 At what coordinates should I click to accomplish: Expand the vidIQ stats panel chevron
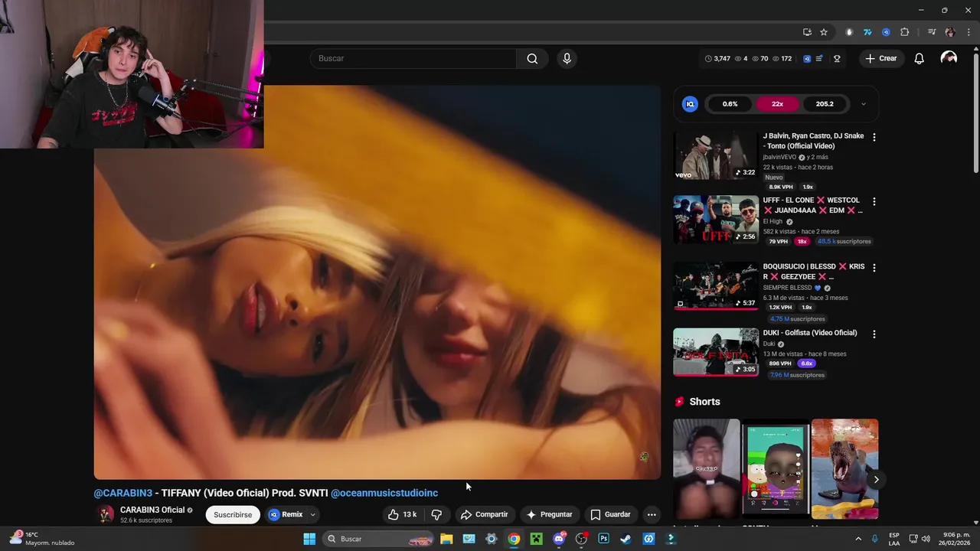click(x=863, y=104)
